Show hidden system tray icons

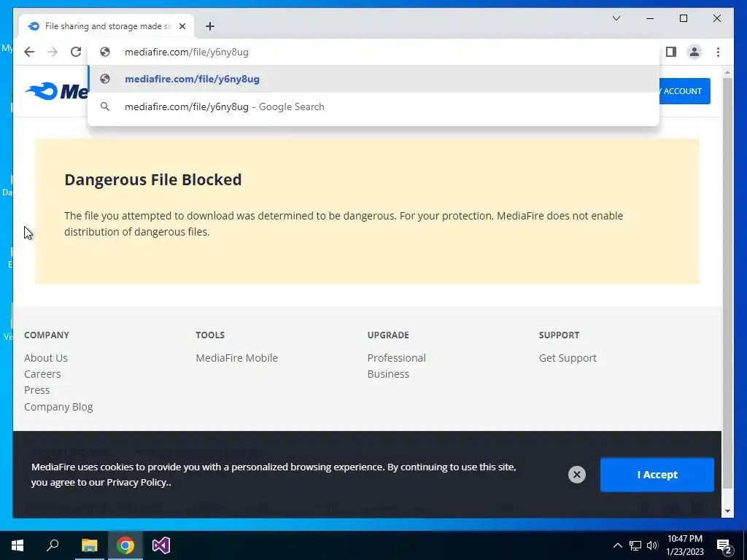click(x=617, y=545)
